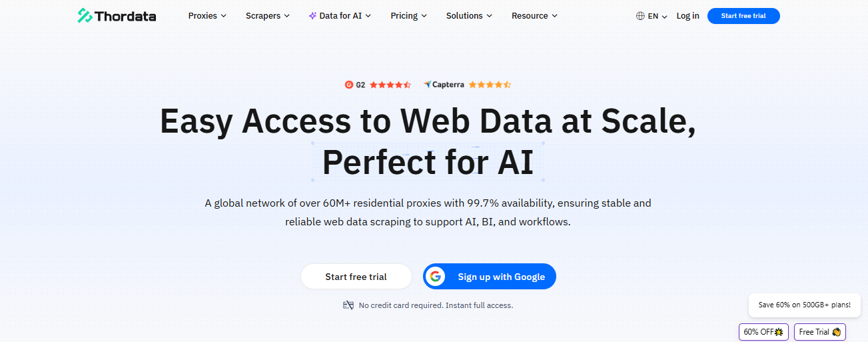This screenshot has width=868, height=342.
Task: Click the sparkle icon beside Data for AI
Action: point(312,16)
